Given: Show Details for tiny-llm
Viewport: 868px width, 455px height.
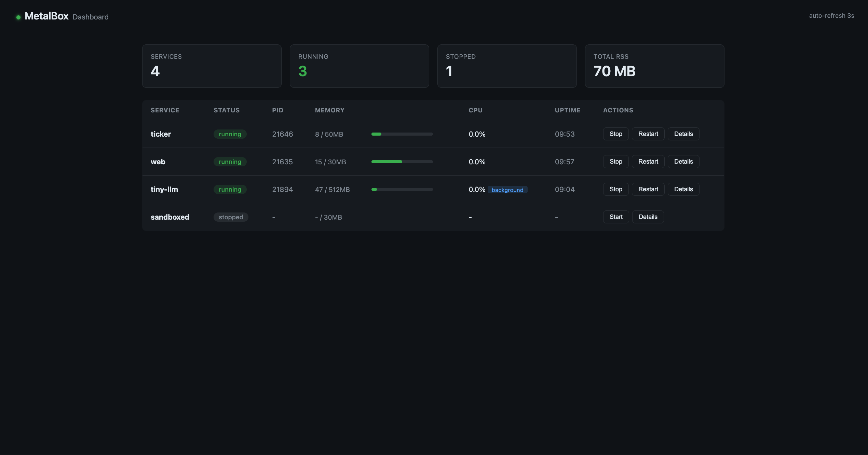Looking at the screenshot, I should tap(683, 189).
